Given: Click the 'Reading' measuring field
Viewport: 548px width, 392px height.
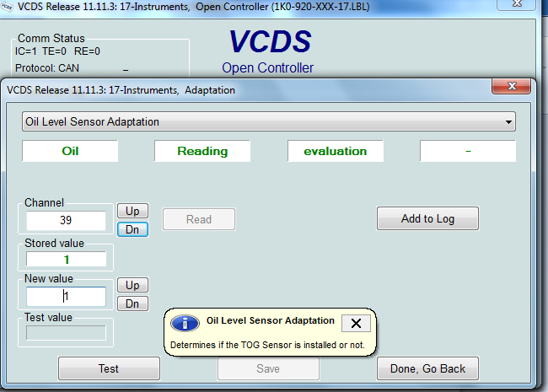Looking at the screenshot, I should click(202, 151).
